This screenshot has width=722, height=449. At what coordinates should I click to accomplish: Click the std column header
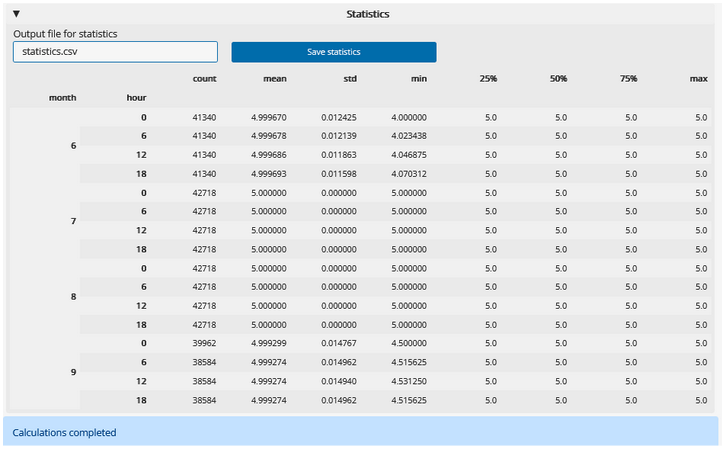(350, 79)
